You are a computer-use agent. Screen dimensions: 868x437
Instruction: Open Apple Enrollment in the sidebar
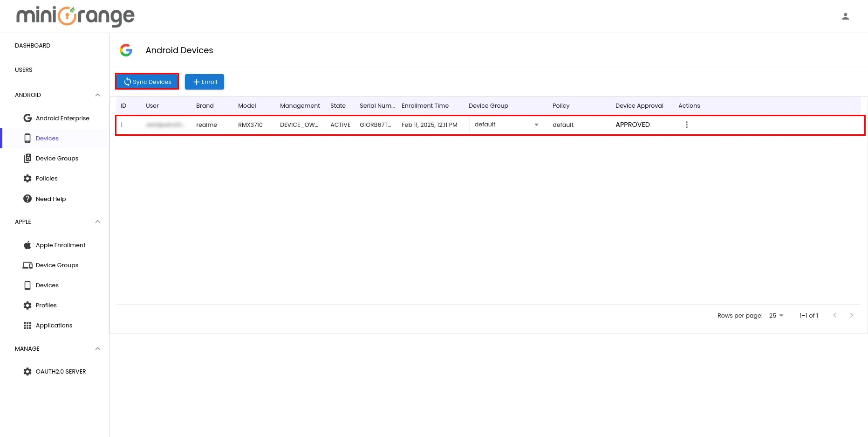tap(61, 245)
